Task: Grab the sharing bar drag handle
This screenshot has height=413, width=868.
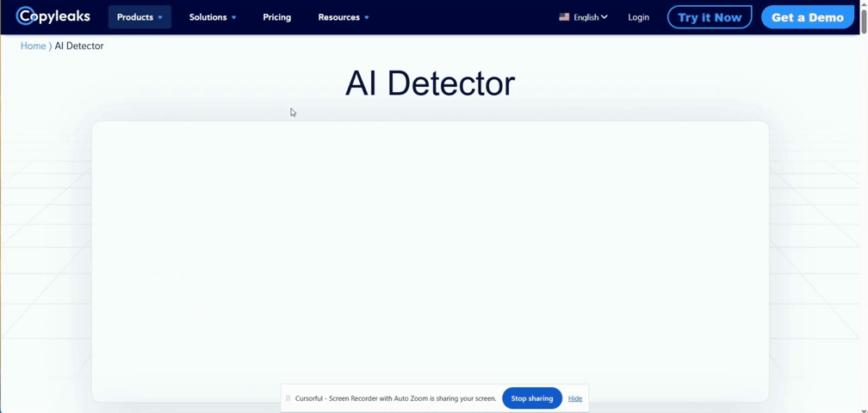Action: point(288,398)
